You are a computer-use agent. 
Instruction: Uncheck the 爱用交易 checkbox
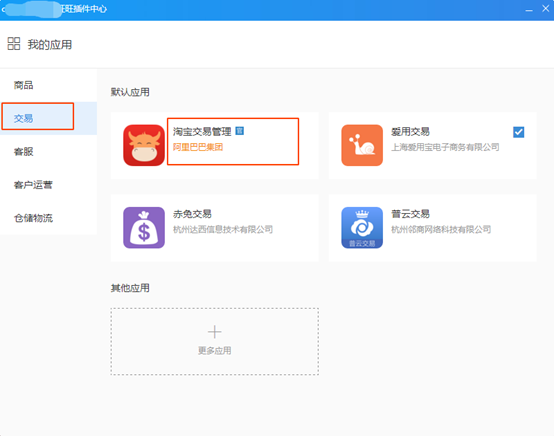pyautogui.click(x=518, y=132)
